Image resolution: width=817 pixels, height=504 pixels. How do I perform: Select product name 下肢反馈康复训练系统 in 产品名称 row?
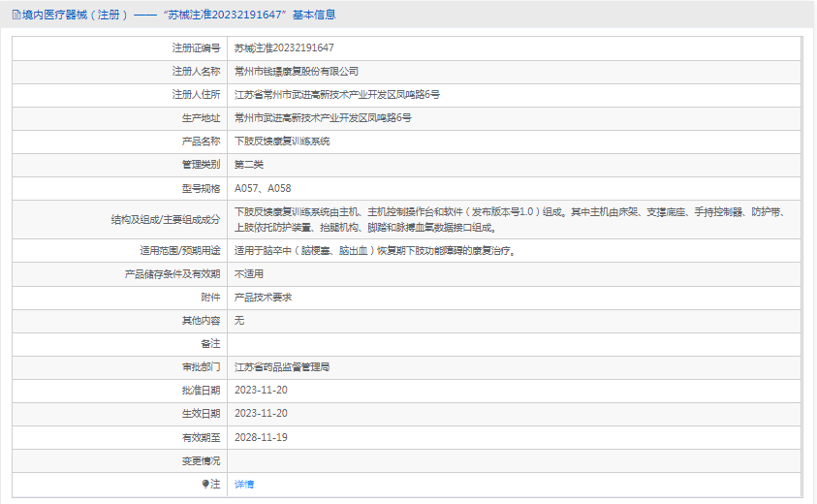tap(282, 142)
